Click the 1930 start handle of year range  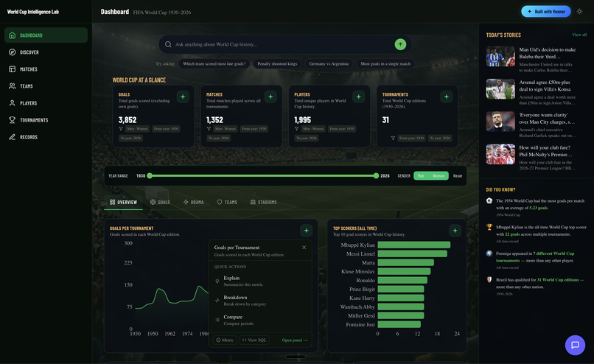coord(150,176)
